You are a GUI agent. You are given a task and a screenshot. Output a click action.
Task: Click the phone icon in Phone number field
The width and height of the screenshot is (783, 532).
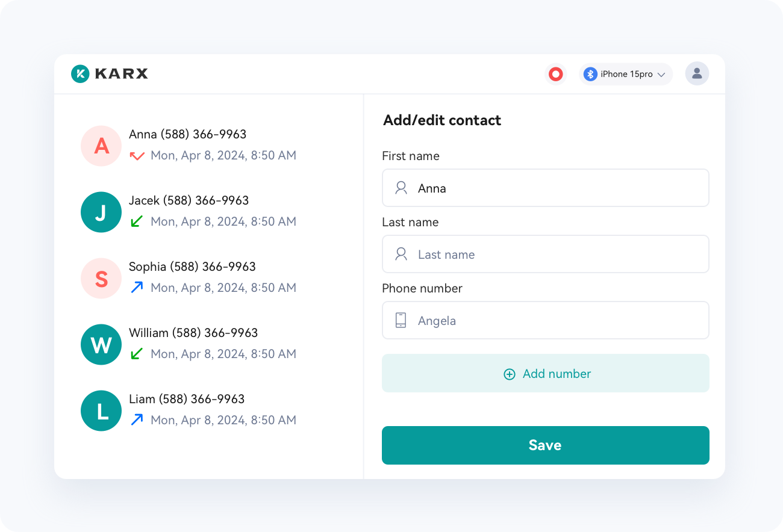pos(401,320)
